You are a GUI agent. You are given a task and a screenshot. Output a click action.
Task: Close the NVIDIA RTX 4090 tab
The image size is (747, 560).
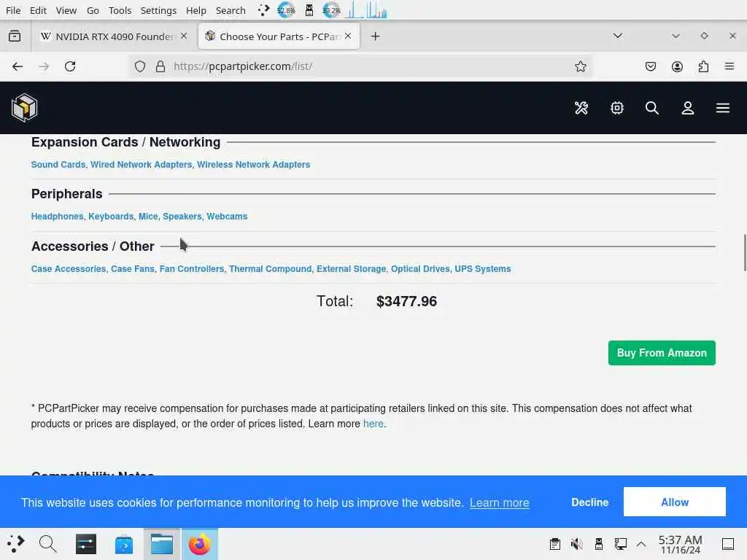pos(184,36)
